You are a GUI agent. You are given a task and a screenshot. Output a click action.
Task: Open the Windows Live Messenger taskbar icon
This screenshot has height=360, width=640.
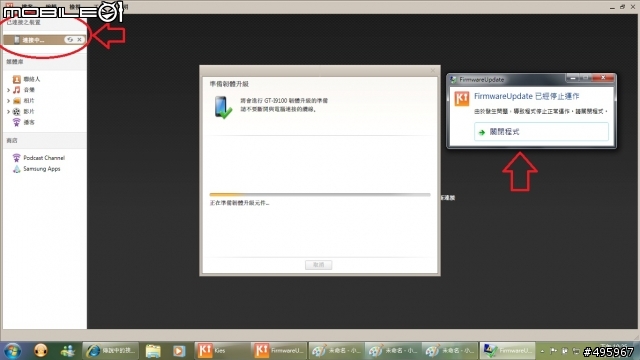click(x=67, y=351)
